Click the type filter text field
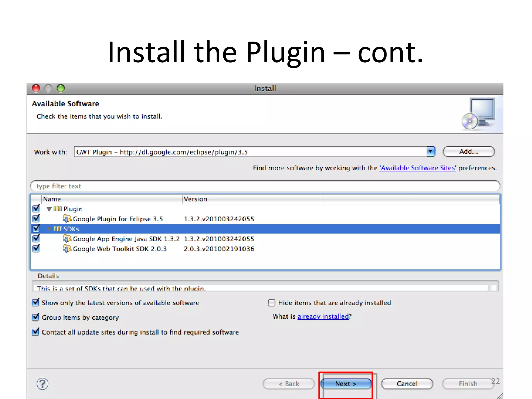This screenshot has height=399, width=532. pos(265,186)
